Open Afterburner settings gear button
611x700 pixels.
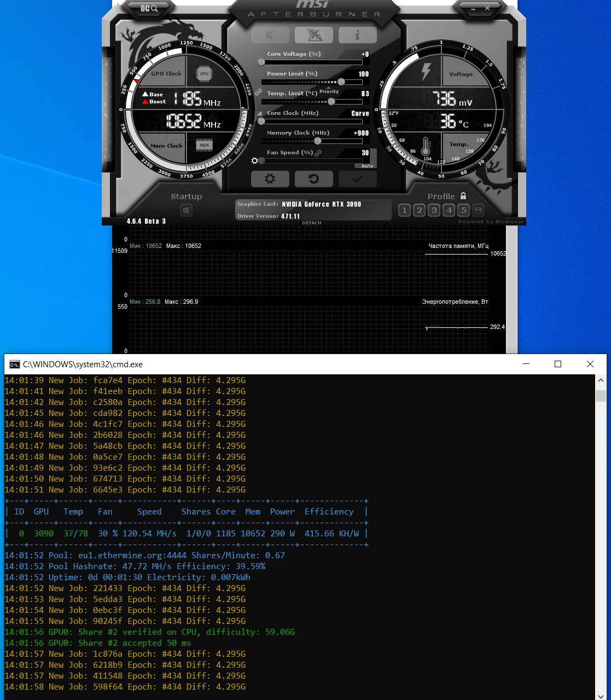coord(270,179)
